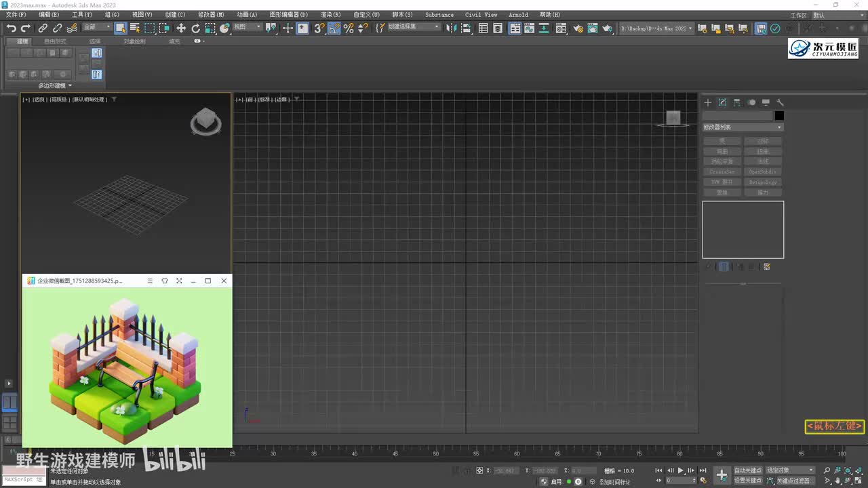
Task: Click the Play Animation button
Action: (681, 470)
